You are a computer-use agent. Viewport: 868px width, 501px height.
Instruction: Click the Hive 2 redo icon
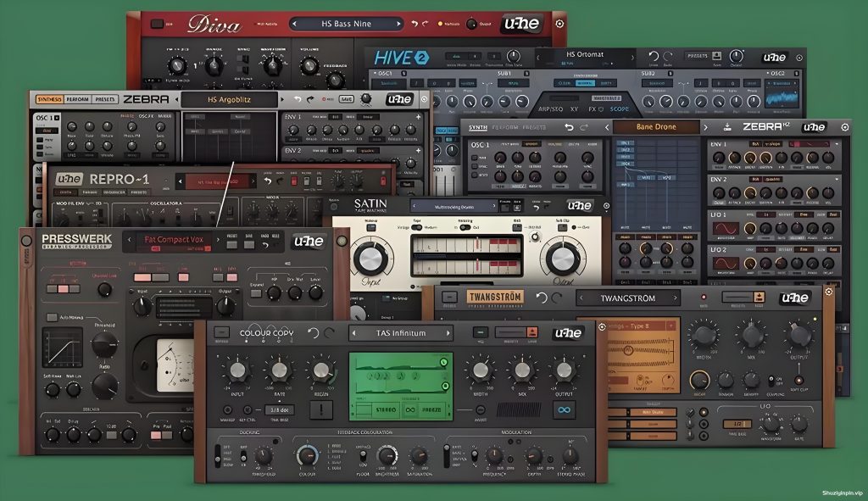(668, 56)
